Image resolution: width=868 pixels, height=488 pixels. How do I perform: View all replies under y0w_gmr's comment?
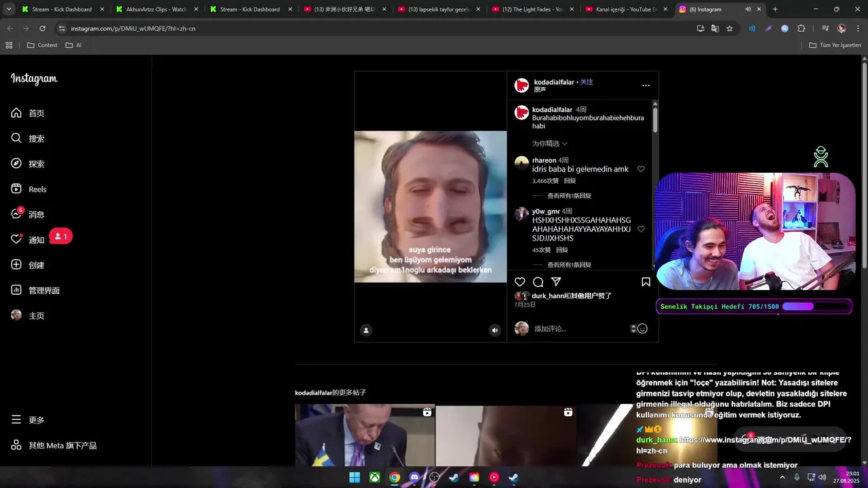pos(569,265)
